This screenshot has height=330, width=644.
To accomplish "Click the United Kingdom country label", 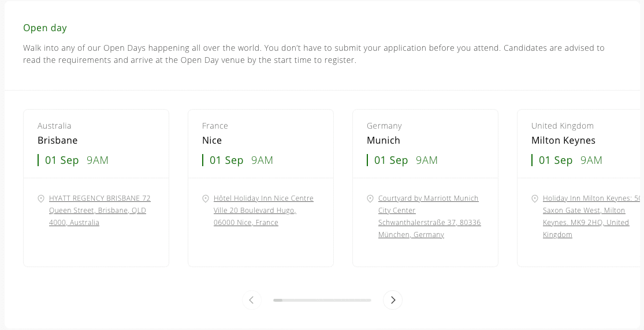I will (x=563, y=126).
